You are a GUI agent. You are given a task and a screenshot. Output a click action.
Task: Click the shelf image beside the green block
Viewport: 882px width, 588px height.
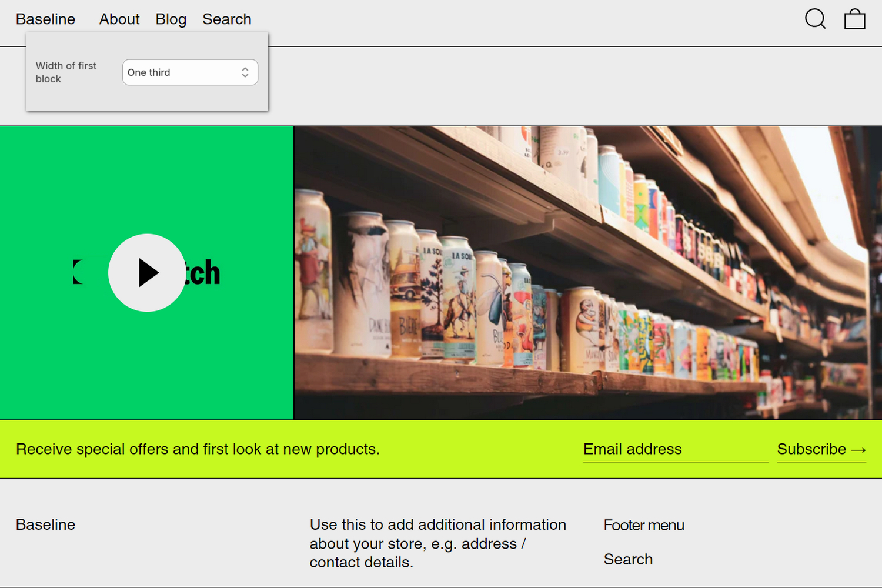click(588, 272)
